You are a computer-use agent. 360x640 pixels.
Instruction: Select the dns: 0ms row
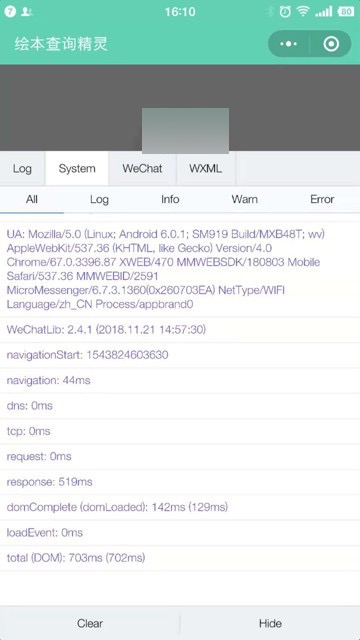click(x=180, y=406)
